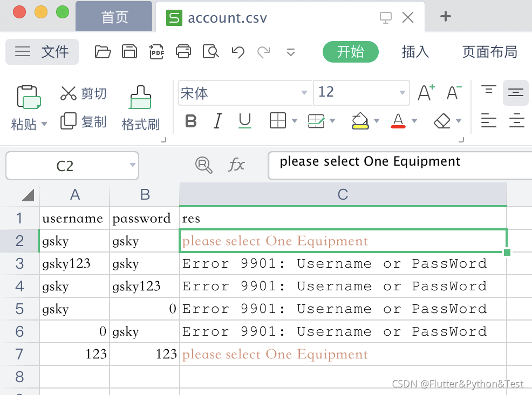Apply cell borders icon

point(277,120)
